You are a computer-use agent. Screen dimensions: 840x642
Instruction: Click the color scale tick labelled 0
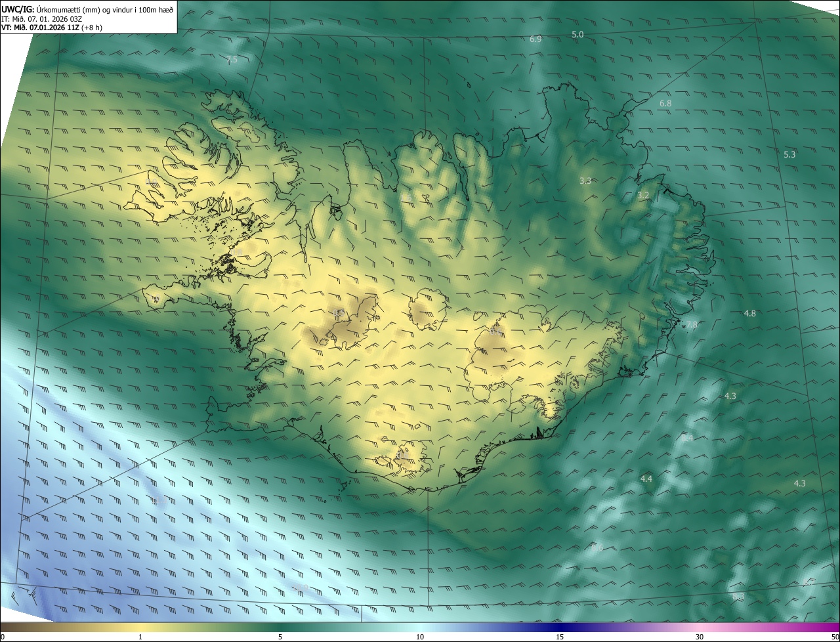2,637
